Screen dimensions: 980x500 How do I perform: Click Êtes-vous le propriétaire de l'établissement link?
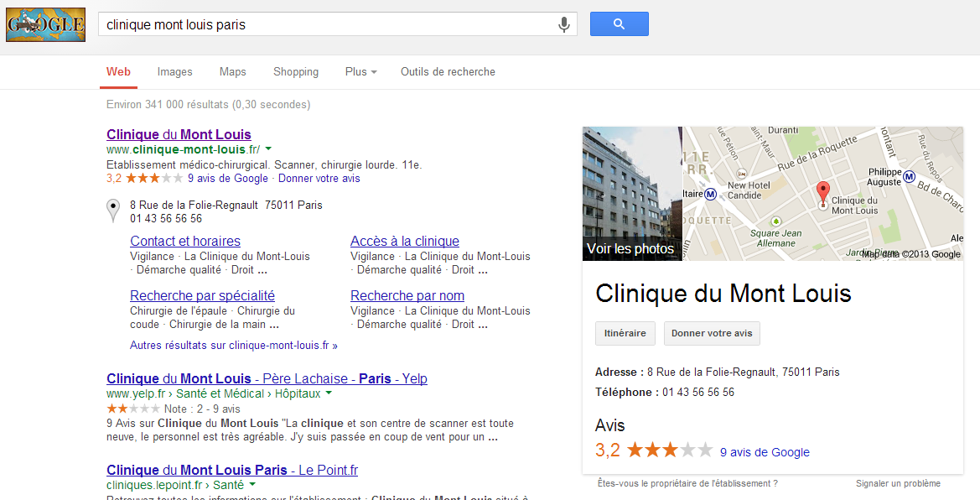[687, 483]
